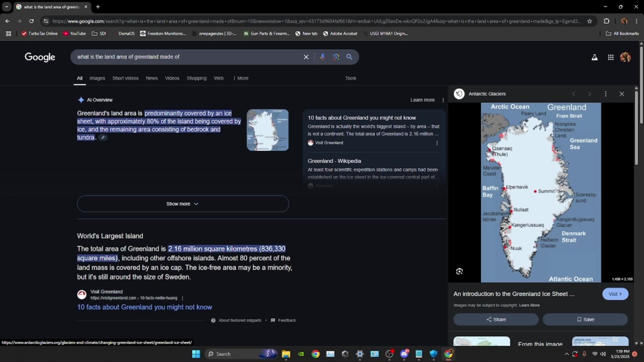Open File Explorer from the taskbar
Viewport: 644px width, 362px height.
click(x=286, y=354)
